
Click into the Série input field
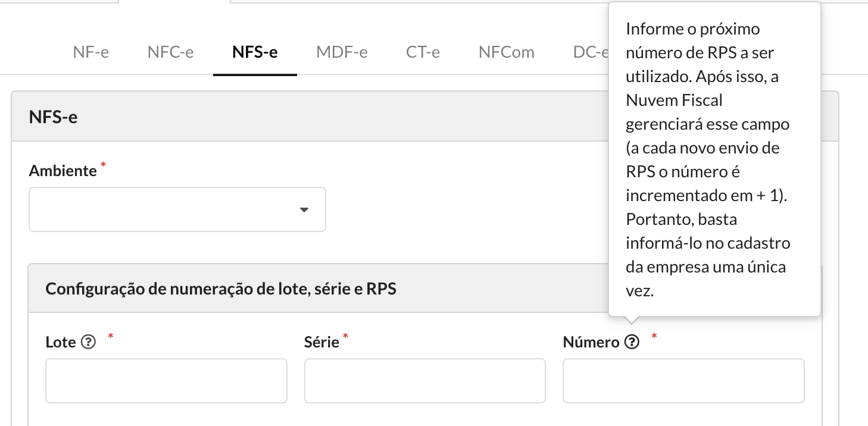tap(425, 381)
